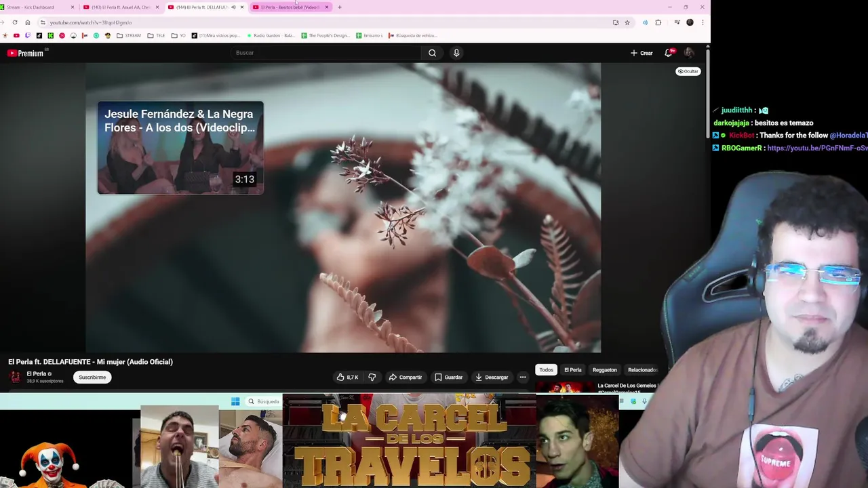Click the YouTube address bar URL

click(91, 22)
